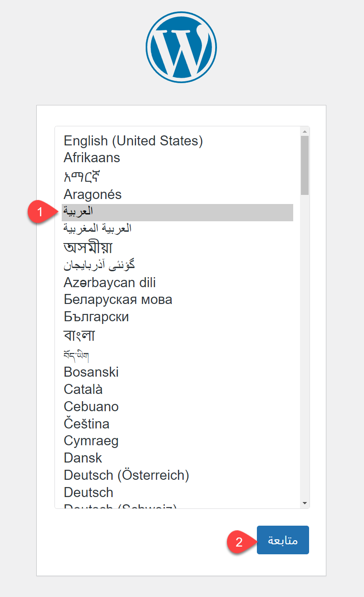Viewport: 364px width, 597px height.
Task: Select Беларуская мова option
Action: pyautogui.click(x=118, y=300)
